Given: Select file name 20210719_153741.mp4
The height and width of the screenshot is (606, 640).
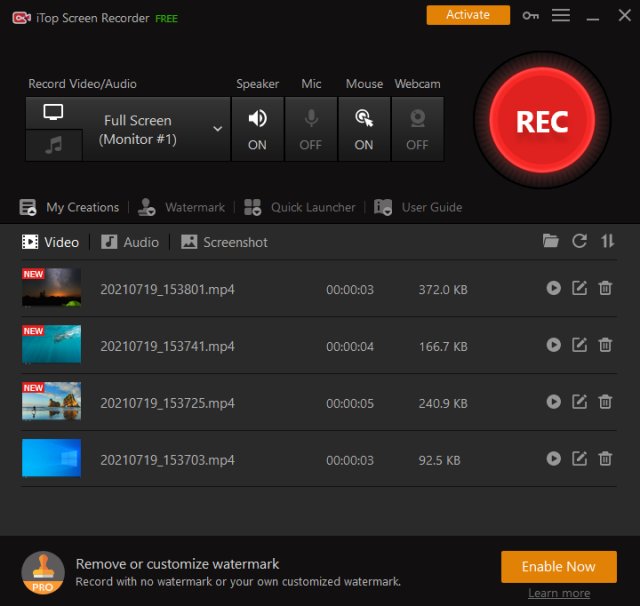Looking at the screenshot, I should point(167,346).
